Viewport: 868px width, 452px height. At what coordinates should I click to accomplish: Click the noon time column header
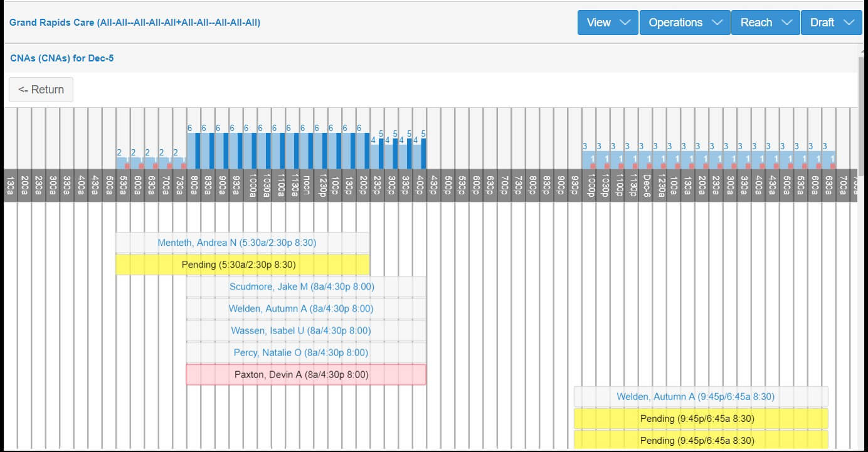click(306, 186)
